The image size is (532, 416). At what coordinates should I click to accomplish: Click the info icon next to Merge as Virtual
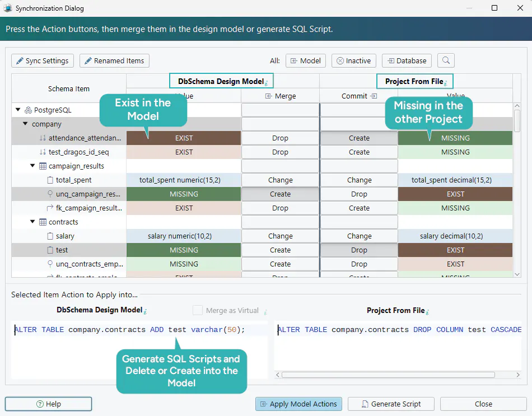pyautogui.click(x=265, y=311)
